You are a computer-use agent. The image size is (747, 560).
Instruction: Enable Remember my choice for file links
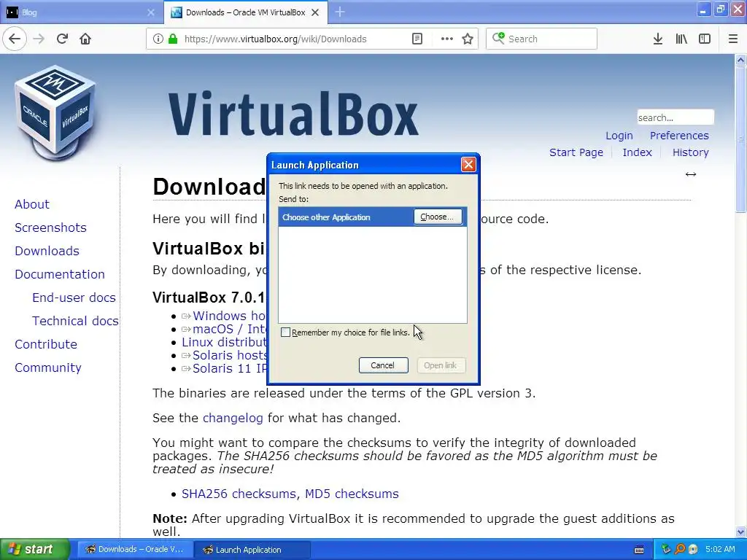285,332
